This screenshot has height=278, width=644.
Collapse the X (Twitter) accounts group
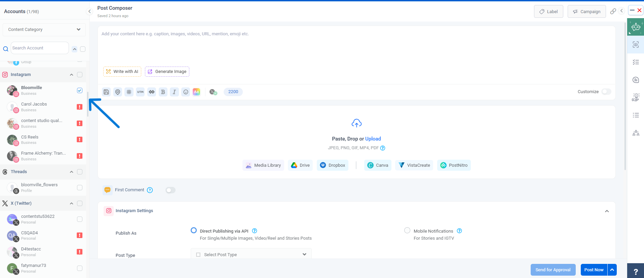(71, 203)
